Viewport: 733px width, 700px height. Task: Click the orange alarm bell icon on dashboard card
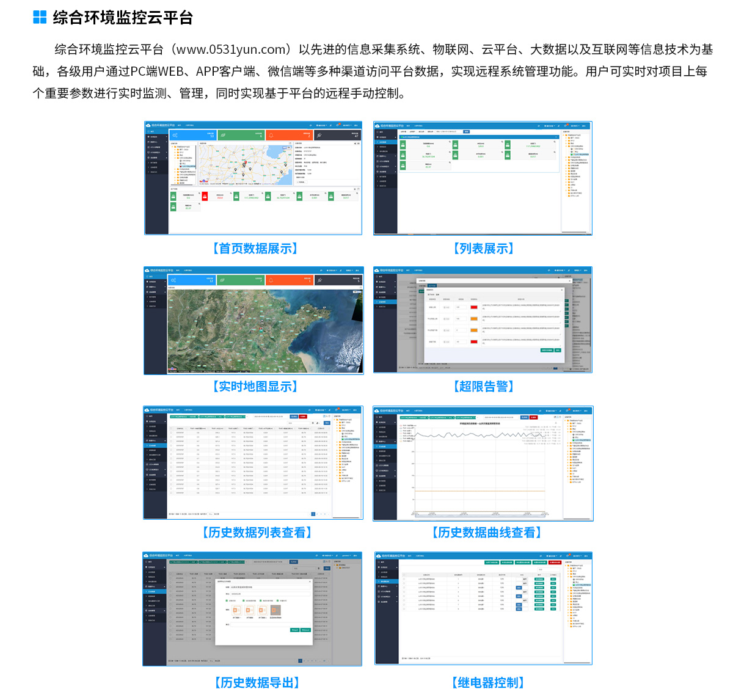(272, 134)
